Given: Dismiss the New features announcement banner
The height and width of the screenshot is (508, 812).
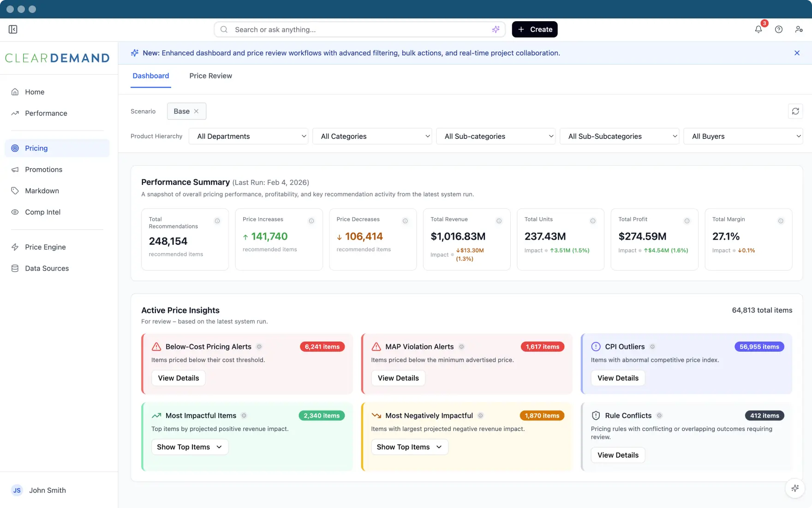Looking at the screenshot, I should point(797,53).
